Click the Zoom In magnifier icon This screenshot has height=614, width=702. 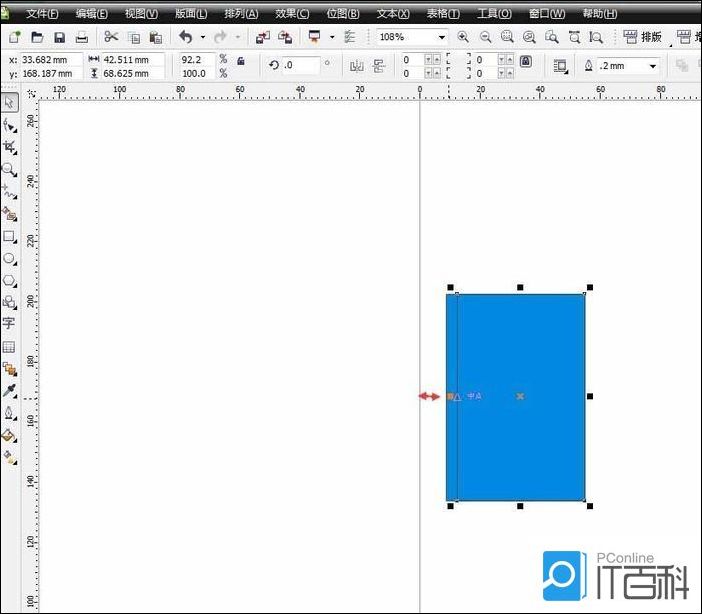pos(463,37)
